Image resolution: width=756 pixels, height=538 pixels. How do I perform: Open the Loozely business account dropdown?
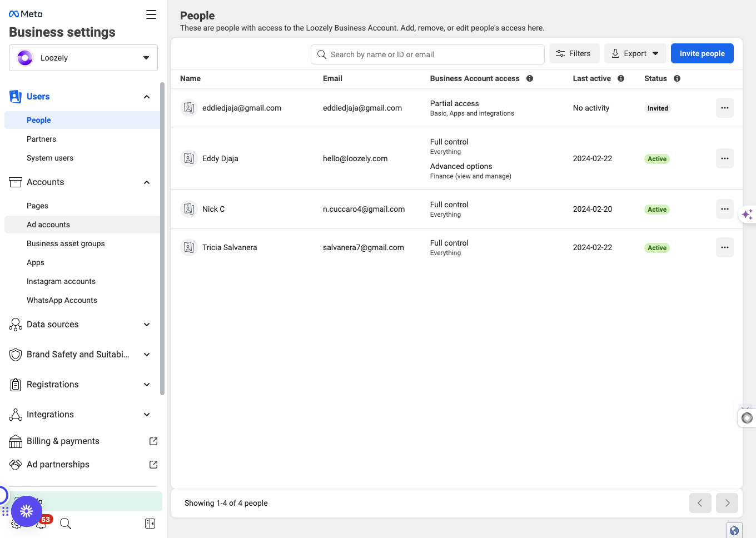tap(83, 58)
